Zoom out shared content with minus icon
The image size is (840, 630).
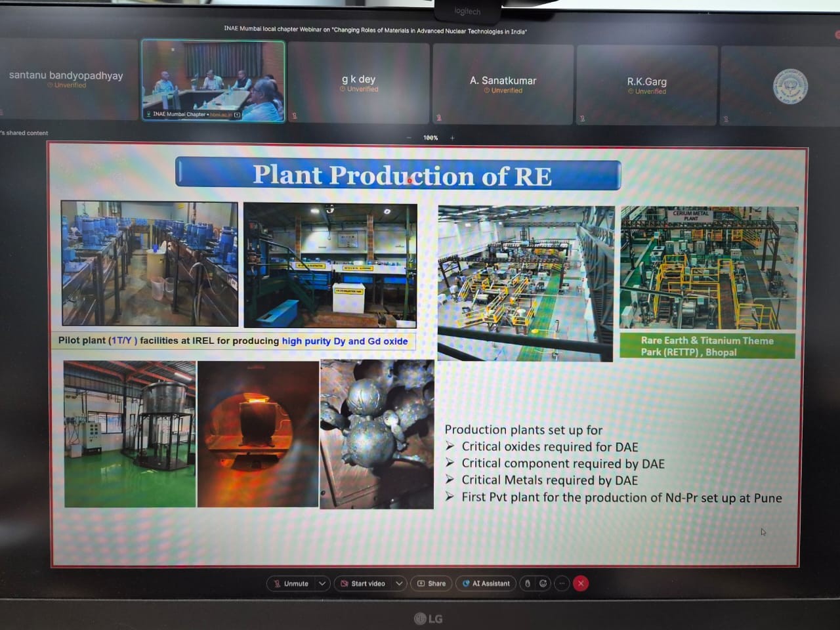pos(409,138)
